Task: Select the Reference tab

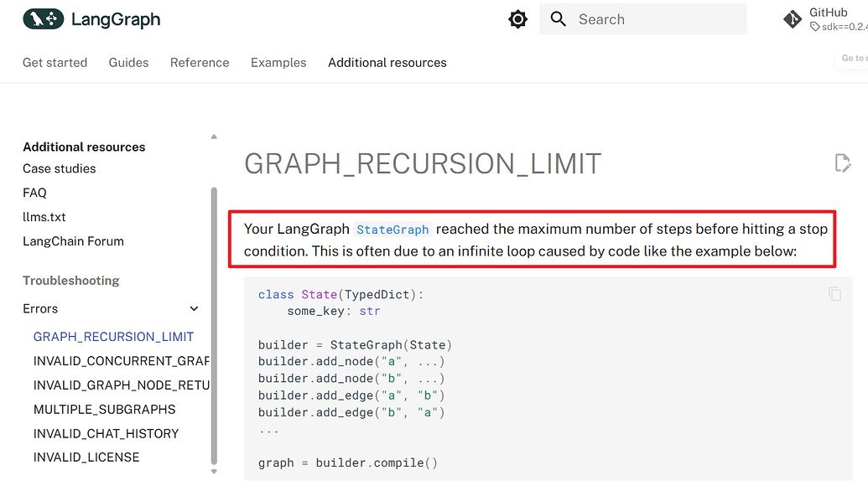Action: point(200,62)
